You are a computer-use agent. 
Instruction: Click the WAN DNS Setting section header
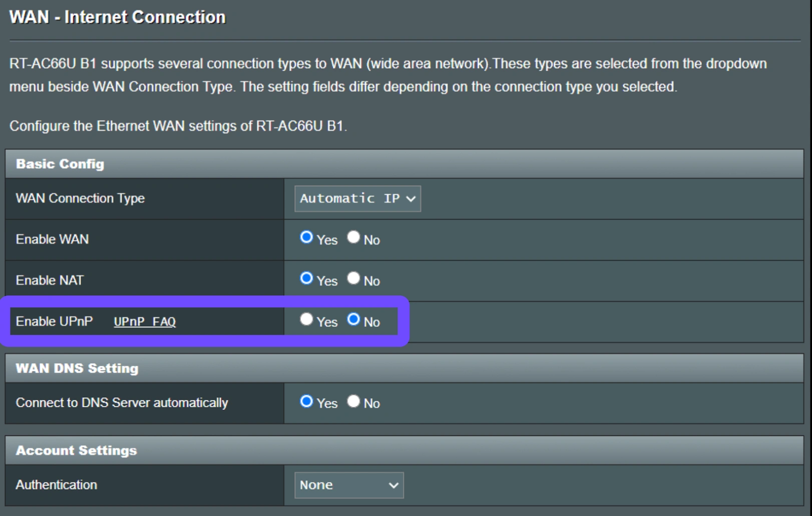pos(77,368)
